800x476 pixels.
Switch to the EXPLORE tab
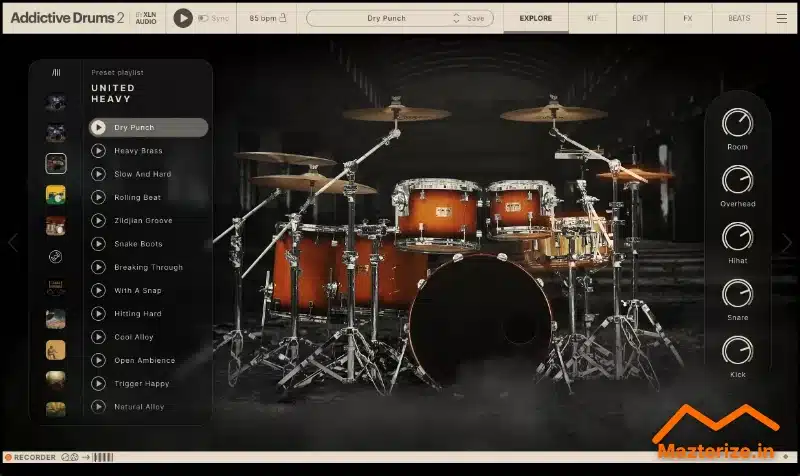pyautogui.click(x=536, y=18)
